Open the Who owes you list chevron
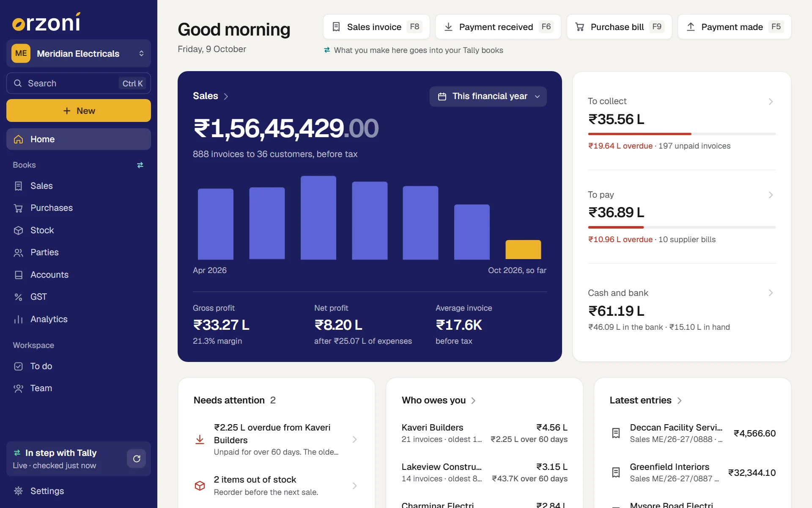Screen dimensions: 812x508 tap(473, 400)
